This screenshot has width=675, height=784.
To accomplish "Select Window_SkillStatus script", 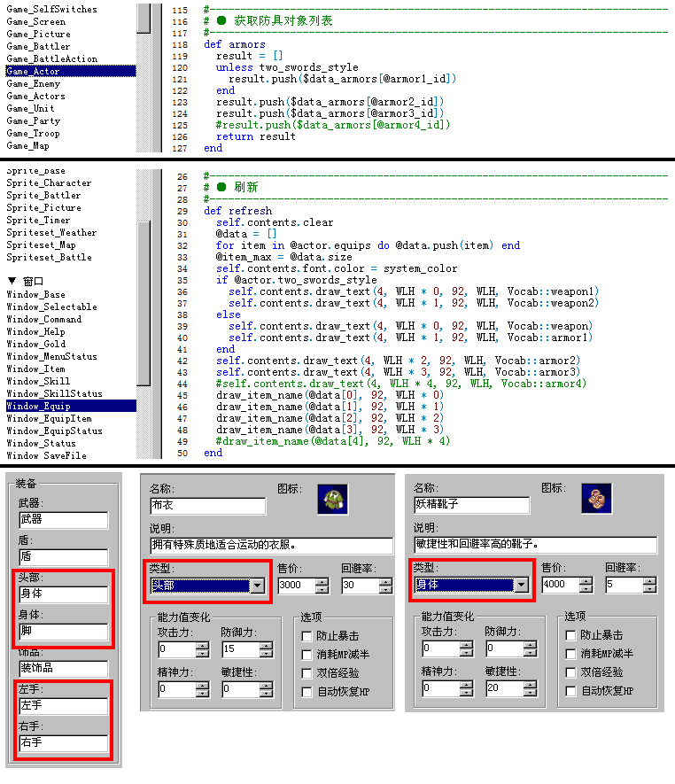I will click(x=55, y=393).
